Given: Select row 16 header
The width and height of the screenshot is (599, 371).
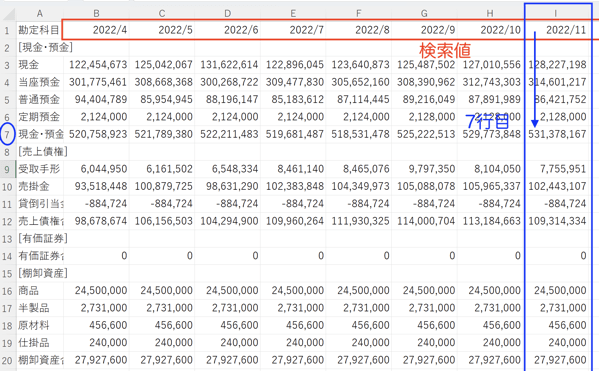Looking at the screenshot, I should coord(7,290).
